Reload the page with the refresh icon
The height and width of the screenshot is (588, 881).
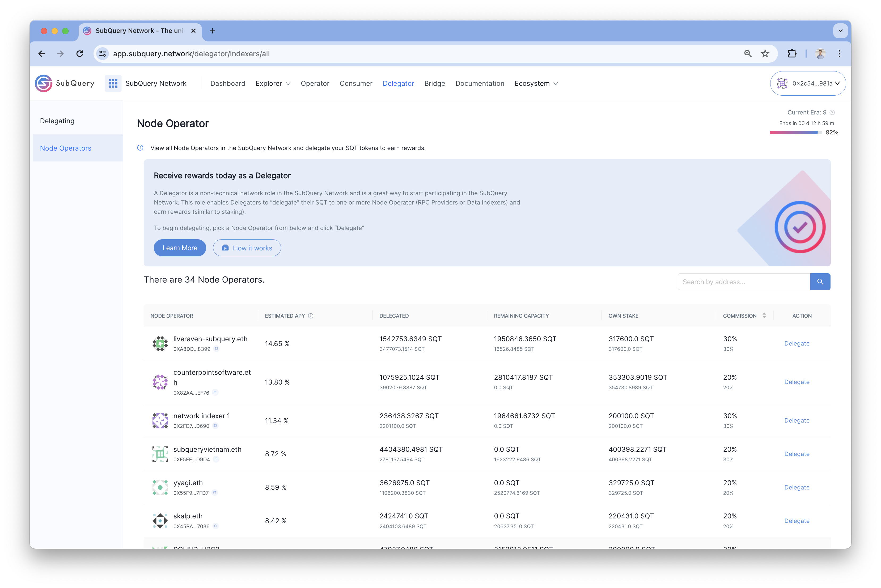click(x=80, y=54)
